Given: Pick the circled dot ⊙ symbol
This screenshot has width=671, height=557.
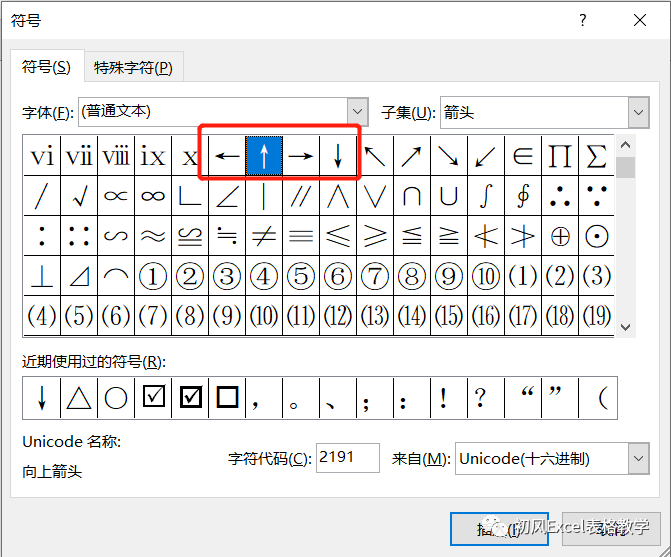Looking at the screenshot, I should coord(597,236).
